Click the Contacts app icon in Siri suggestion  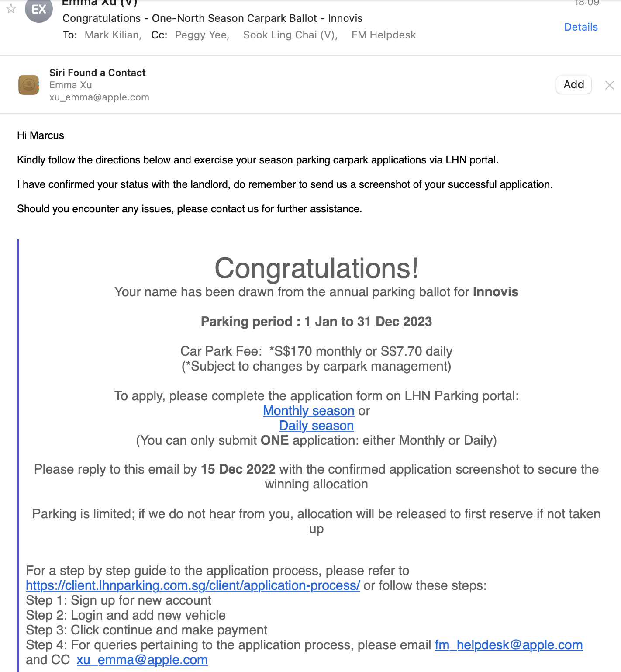click(29, 85)
